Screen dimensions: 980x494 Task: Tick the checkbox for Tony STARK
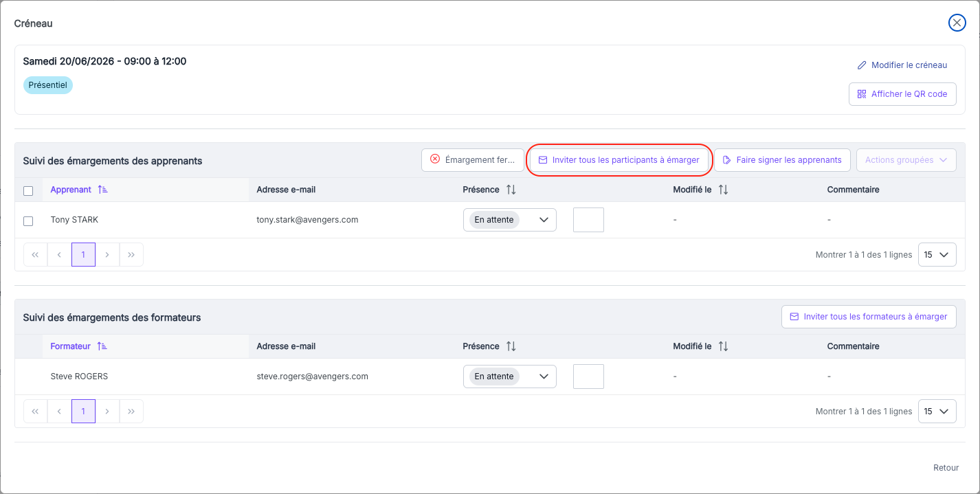click(28, 221)
